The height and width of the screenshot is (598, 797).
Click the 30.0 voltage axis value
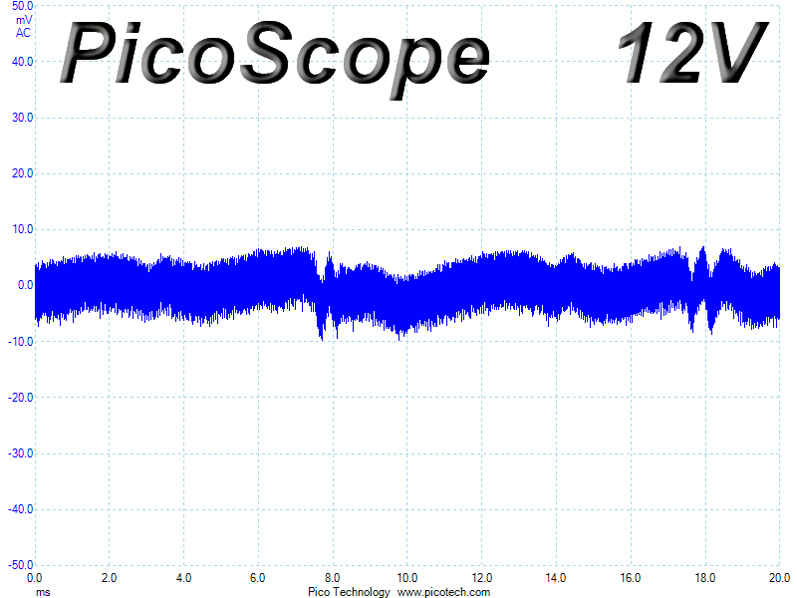(x=22, y=117)
